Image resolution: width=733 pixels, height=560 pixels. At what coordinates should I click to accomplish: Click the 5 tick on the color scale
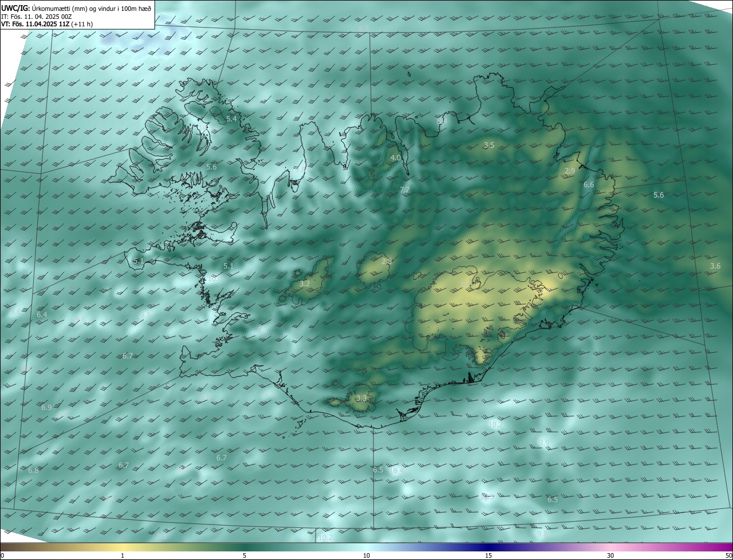click(x=245, y=555)
